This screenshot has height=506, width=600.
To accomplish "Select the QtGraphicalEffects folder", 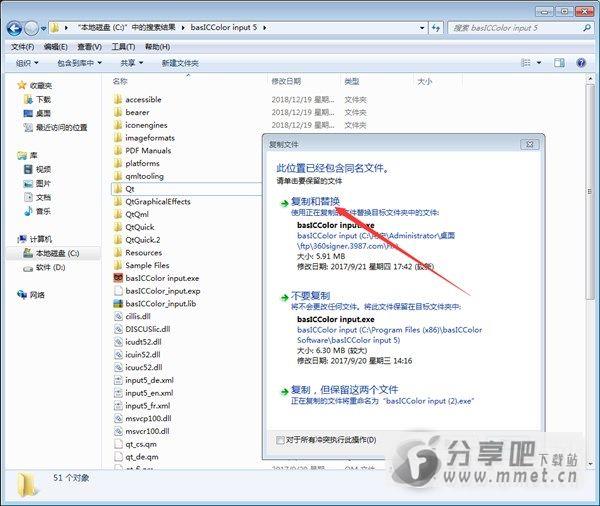I will (x=152, y=202).
